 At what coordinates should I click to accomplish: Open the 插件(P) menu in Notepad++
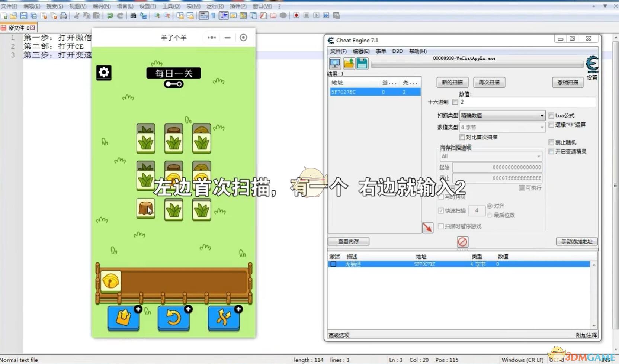238,6
